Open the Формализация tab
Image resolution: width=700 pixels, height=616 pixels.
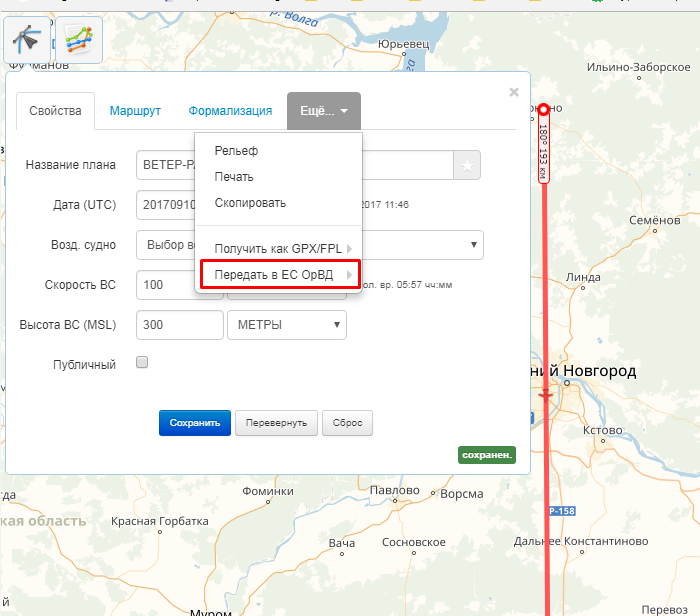point(230,111)
